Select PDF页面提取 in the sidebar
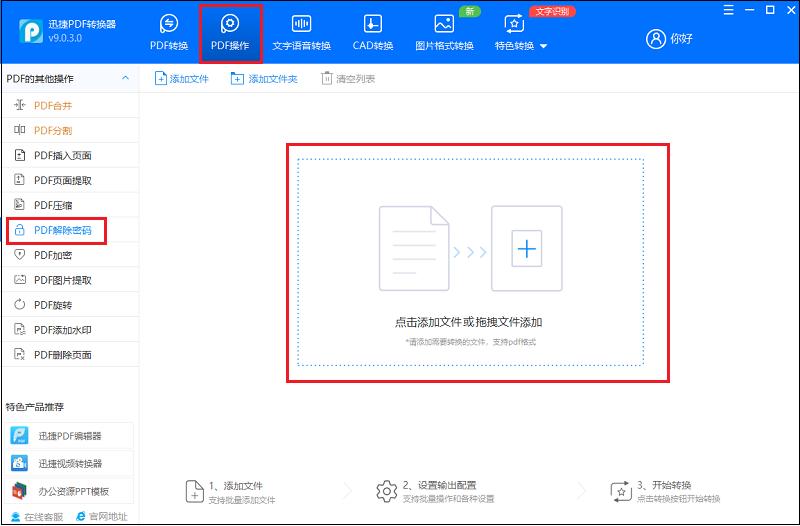The width and height of the screenshot is (800, 526). point(70,181)
